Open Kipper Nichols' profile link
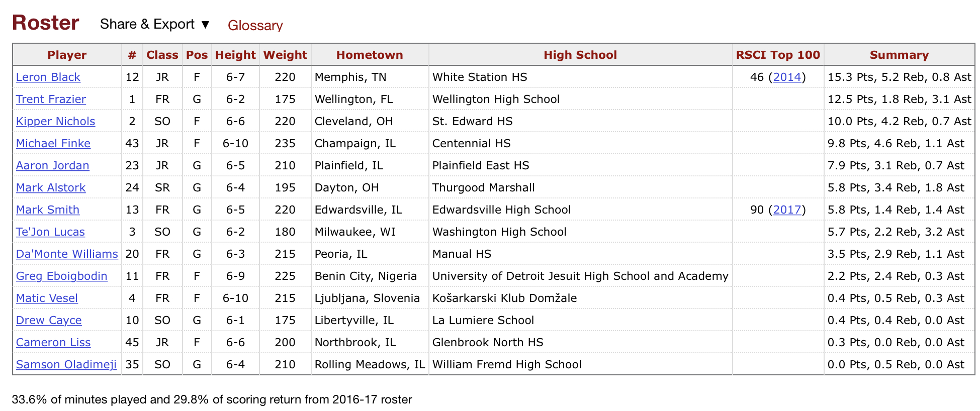Viewport: 980px width, 411px height. (x=55, y=121)
